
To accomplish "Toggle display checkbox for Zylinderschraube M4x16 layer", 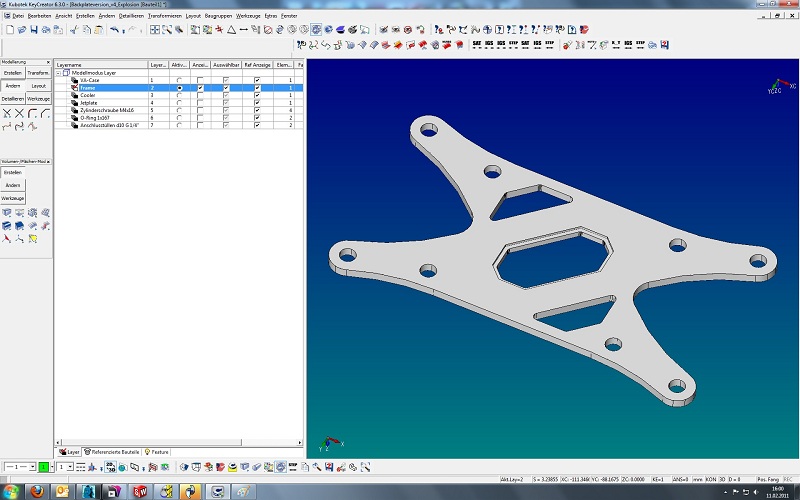I will tap(200, 110).
